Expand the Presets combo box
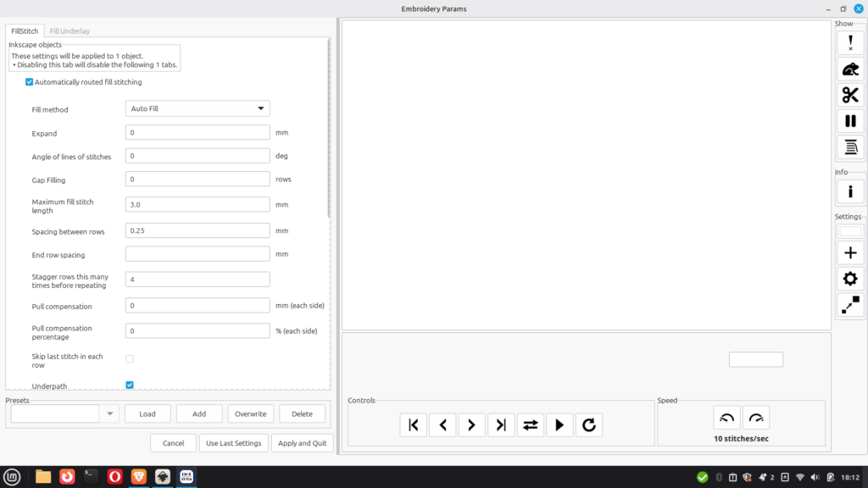The image size is (868, 488). click(109, 413)
